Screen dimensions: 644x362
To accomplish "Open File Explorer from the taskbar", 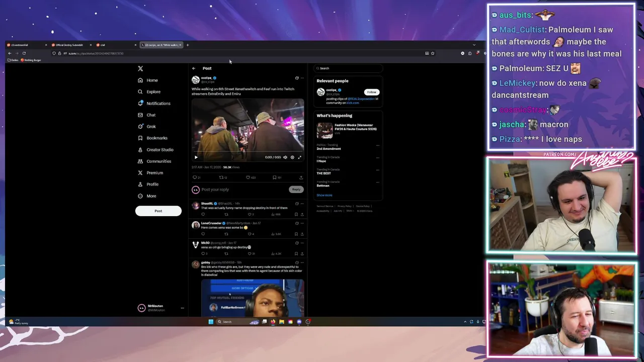I will tap(282, 322).
